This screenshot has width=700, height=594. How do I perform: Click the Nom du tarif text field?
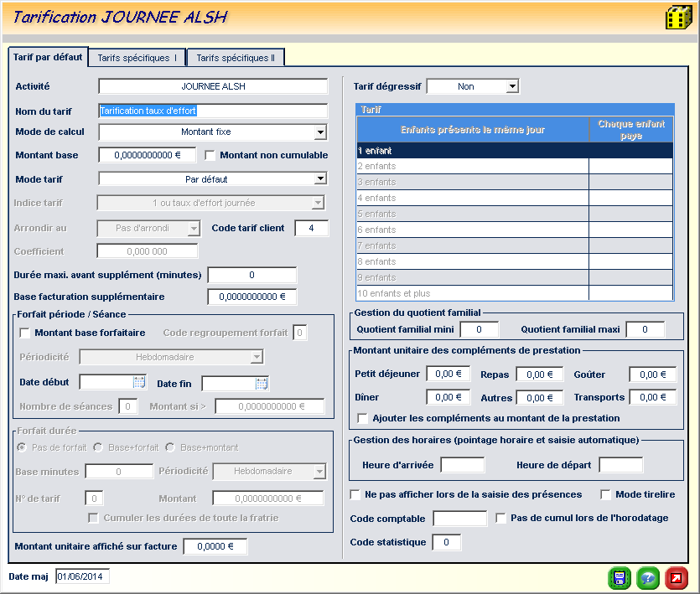point(213,111)
